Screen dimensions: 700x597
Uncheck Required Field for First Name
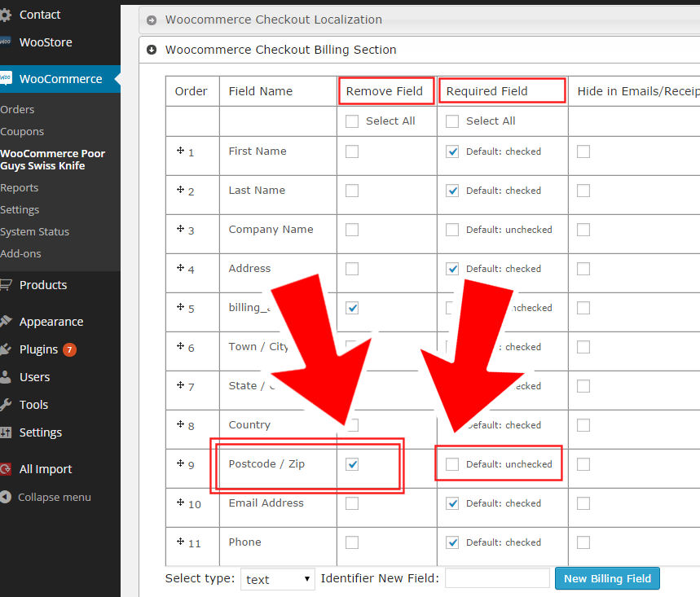tap(452, 151)
